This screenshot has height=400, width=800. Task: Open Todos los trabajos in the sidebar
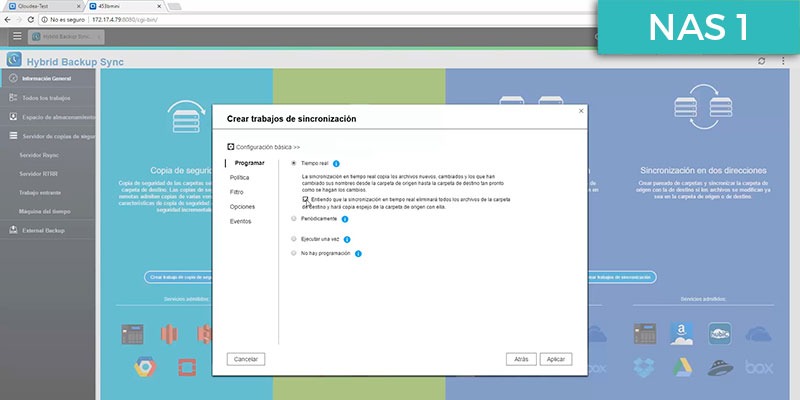tap(46, 98)
